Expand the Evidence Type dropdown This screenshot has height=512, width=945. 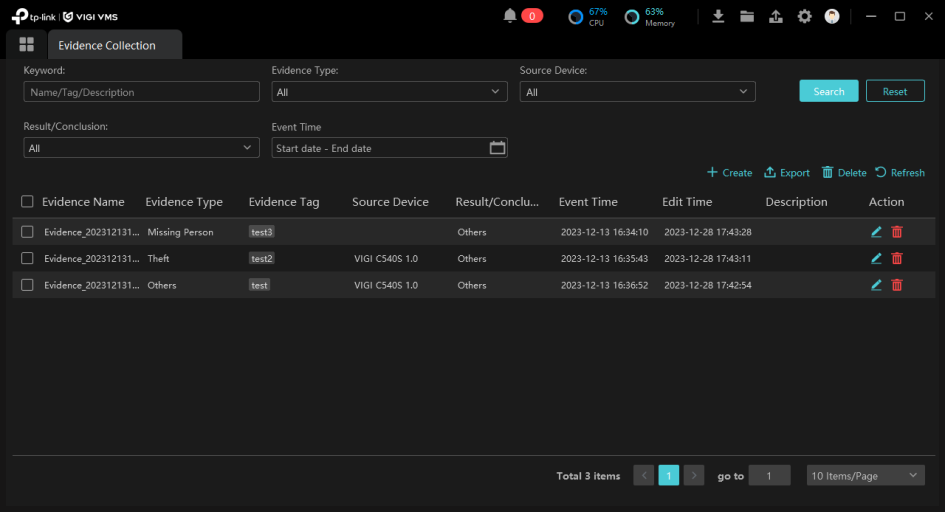[x=389, y=92]
